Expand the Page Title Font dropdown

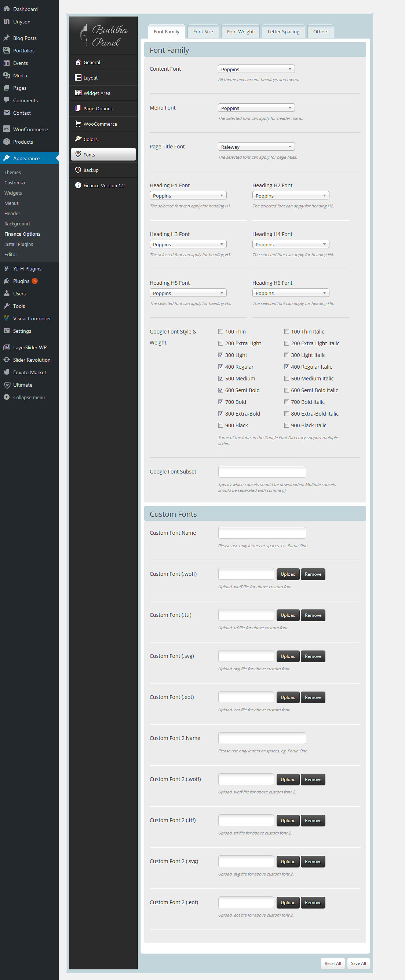pyautogui.click(x=256, y=147)
